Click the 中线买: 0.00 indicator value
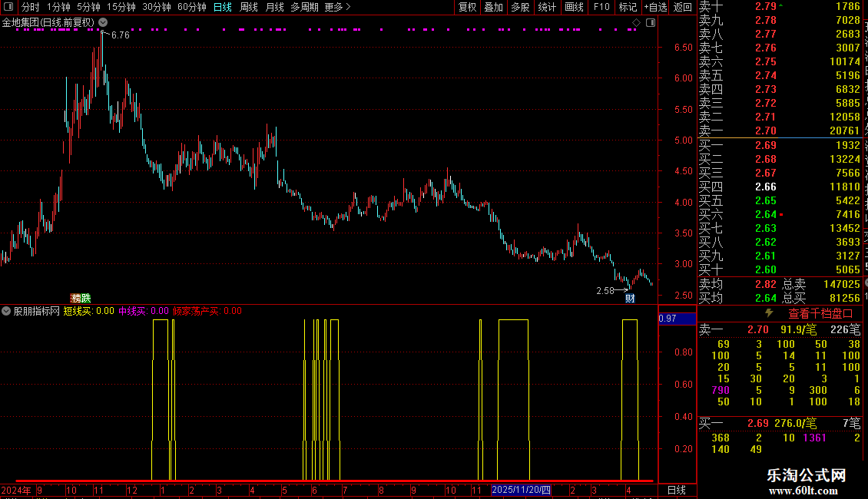Viewport: 868px width, 499px height. tap(144, 311)
